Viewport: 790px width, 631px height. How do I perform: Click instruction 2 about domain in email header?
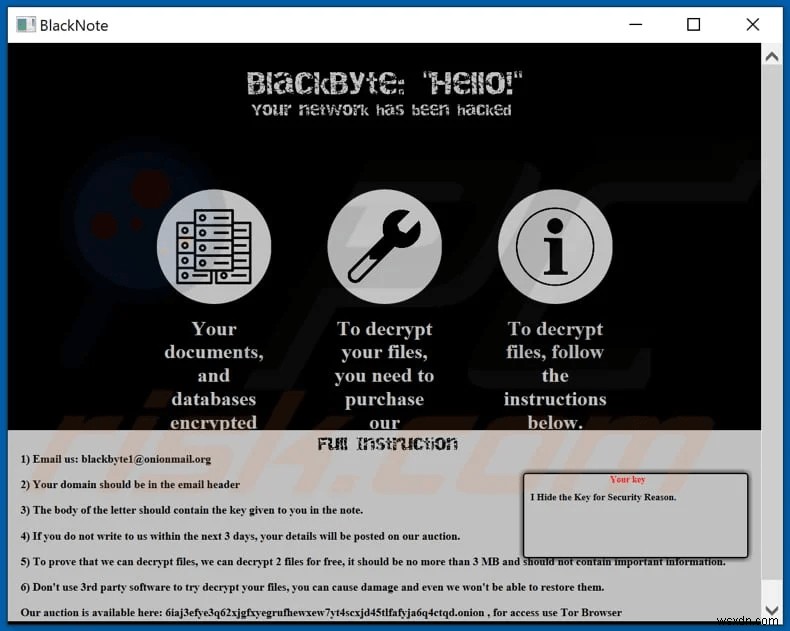click(x=130, y=485)
